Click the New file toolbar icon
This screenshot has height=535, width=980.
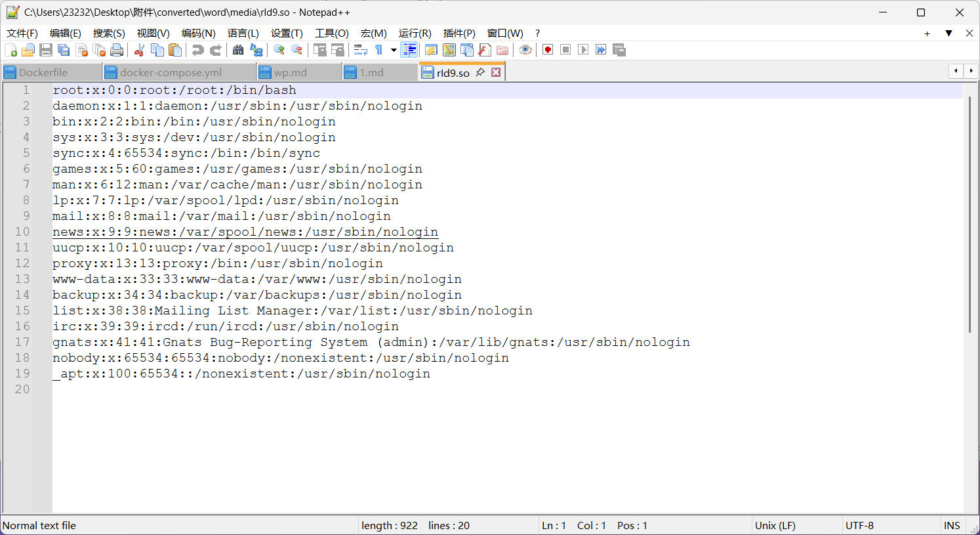tap(11, 50)
